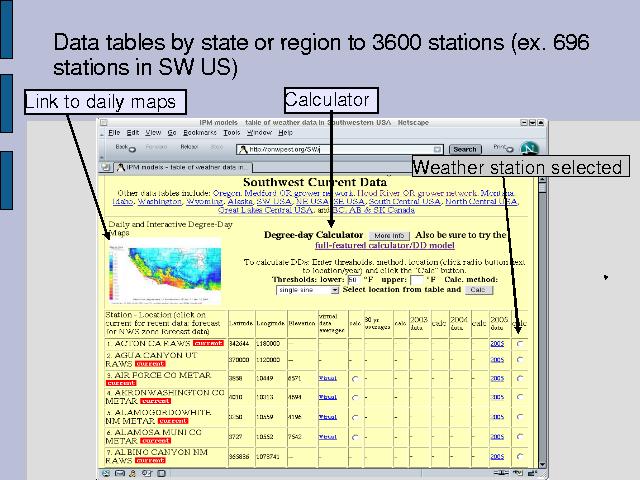
Task: Select virtual data calc radio for Air Force CO
Action: [355, 379]
